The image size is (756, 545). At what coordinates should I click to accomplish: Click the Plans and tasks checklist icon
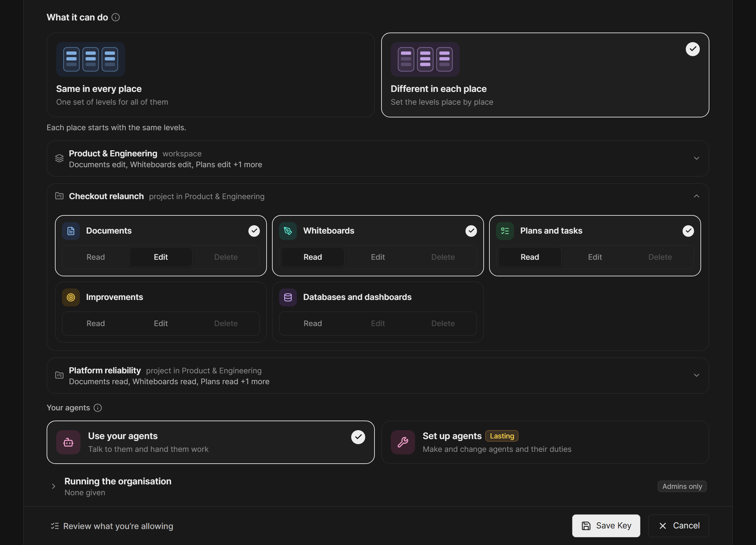(x=505, y=231)
